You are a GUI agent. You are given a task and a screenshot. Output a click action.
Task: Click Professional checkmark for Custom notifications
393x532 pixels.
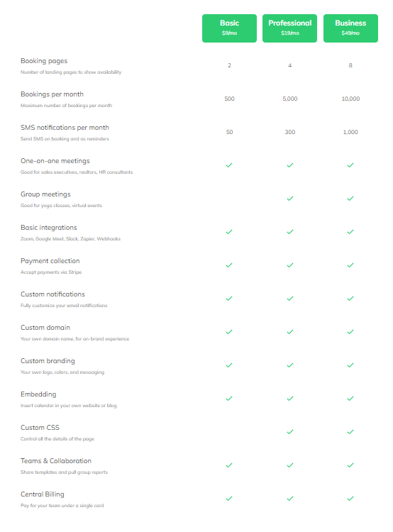[290, 299]
